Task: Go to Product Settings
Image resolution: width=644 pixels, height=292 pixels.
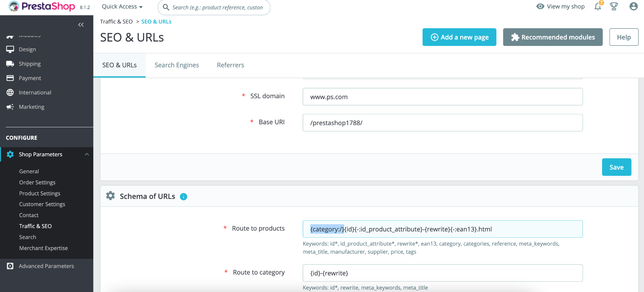Action: click(x=40, y=193)
